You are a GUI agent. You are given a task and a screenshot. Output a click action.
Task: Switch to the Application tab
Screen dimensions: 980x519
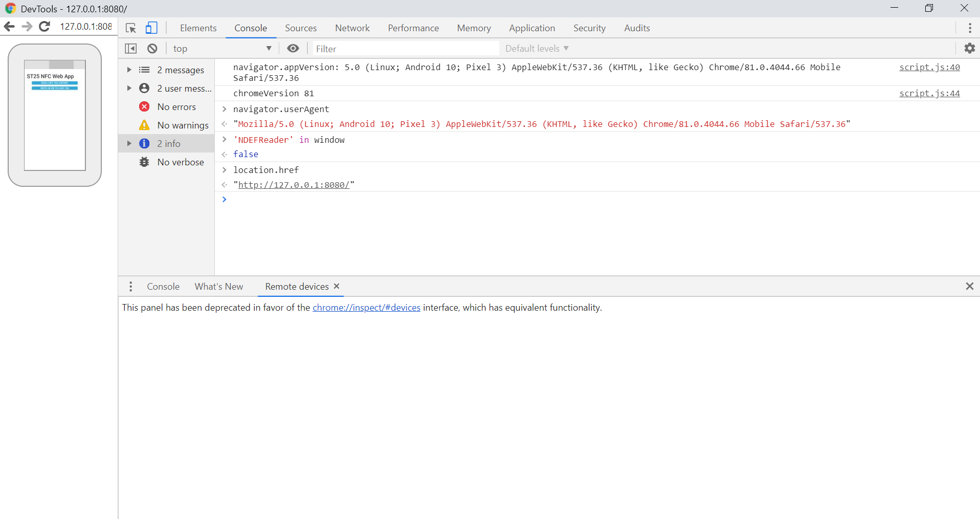coord(532,28)
